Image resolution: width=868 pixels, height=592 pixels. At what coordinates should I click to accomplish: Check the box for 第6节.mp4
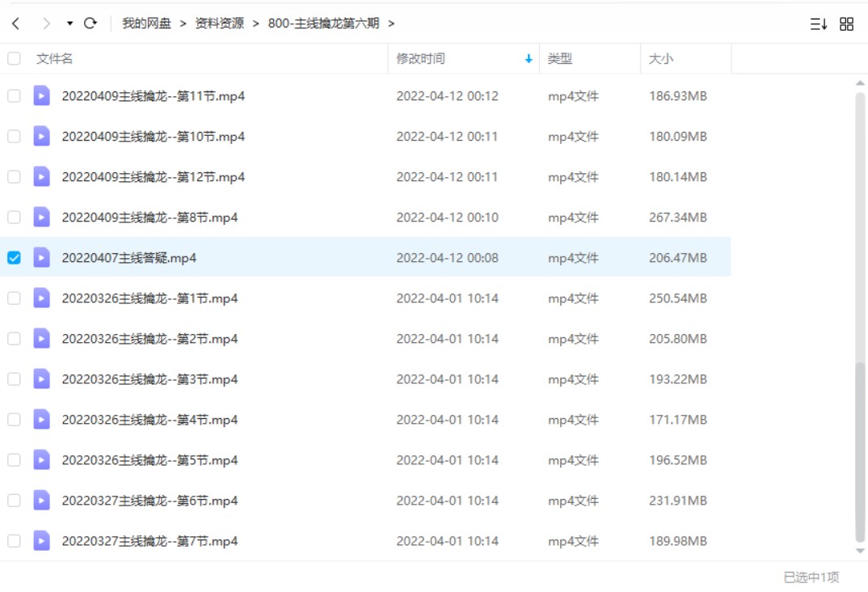click(x=14, y=500)
